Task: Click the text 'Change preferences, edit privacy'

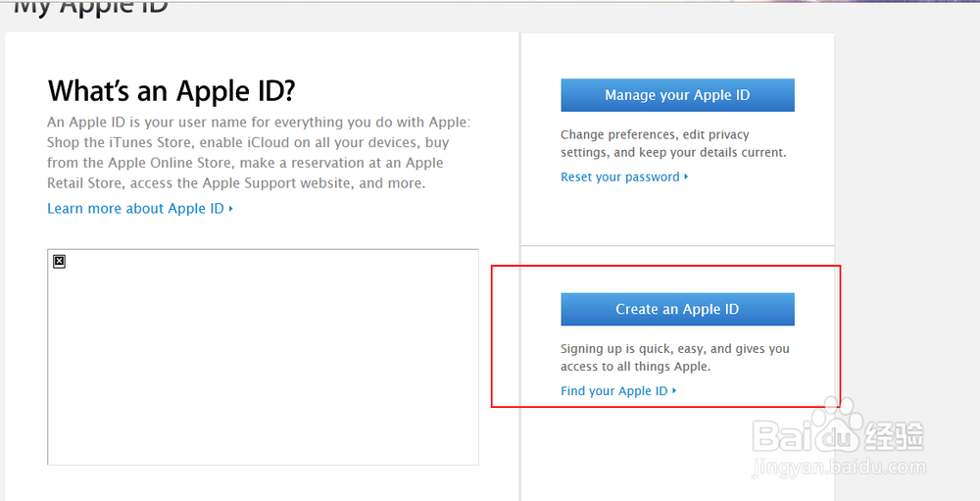Action: point(655,134)
